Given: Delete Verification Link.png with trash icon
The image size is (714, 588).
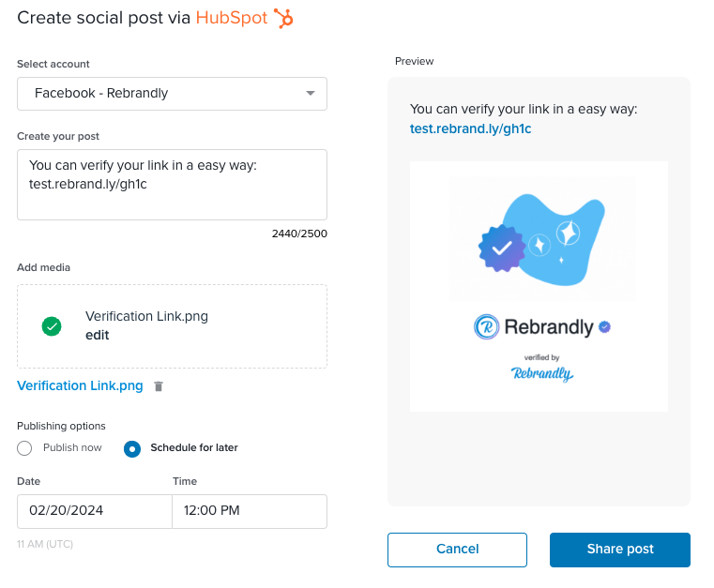Looking at the screenshot, I should [x=159, y=386].
